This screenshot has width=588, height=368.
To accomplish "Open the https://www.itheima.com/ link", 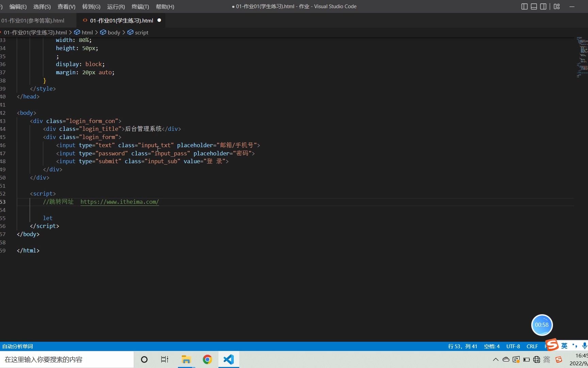I will (x=119, y=202).
